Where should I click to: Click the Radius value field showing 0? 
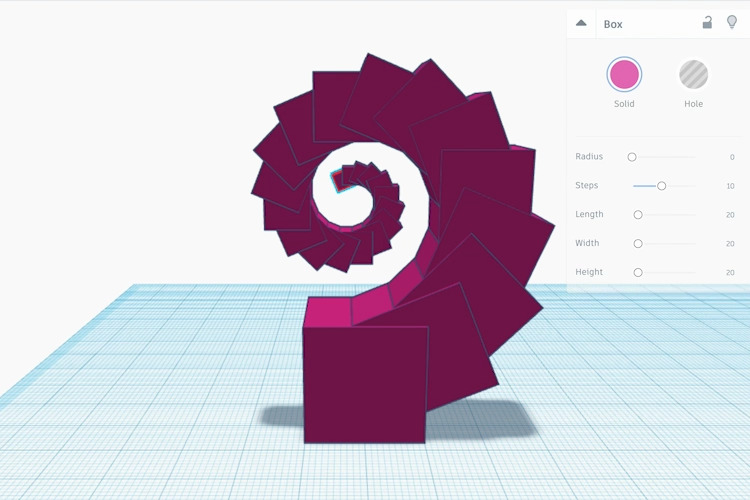click(731, 157)
